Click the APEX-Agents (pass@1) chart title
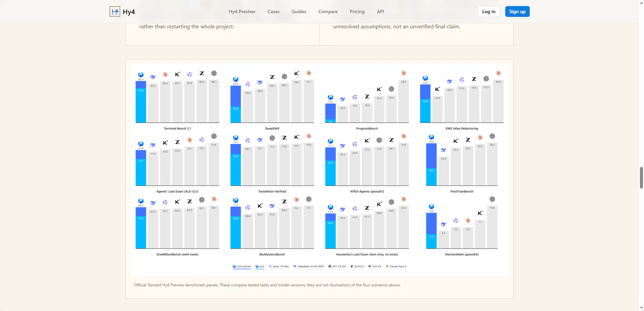The height and width of the screenshot is (311, 644). click(x=367, y=192)
